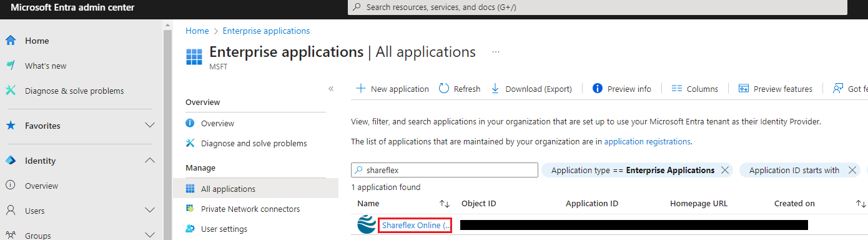Click the Overview info icon under the Overview heading
868x240 pixels.
point(190,123)
